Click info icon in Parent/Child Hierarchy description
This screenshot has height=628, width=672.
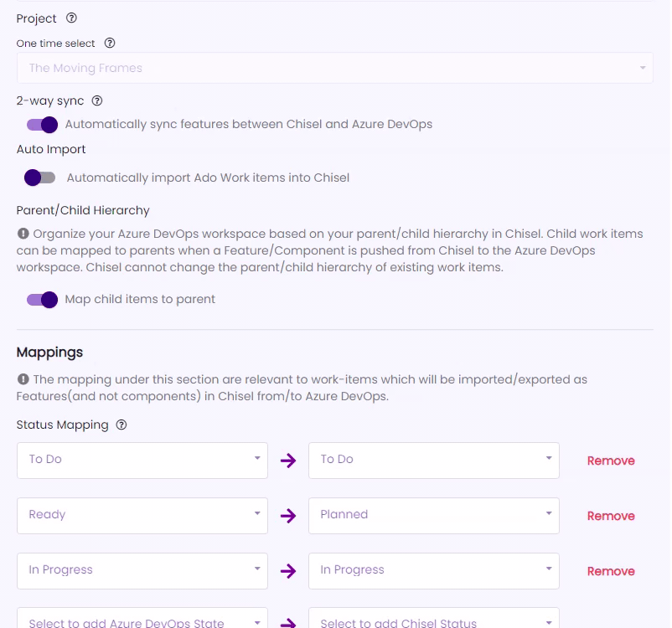tap(23, 234)
